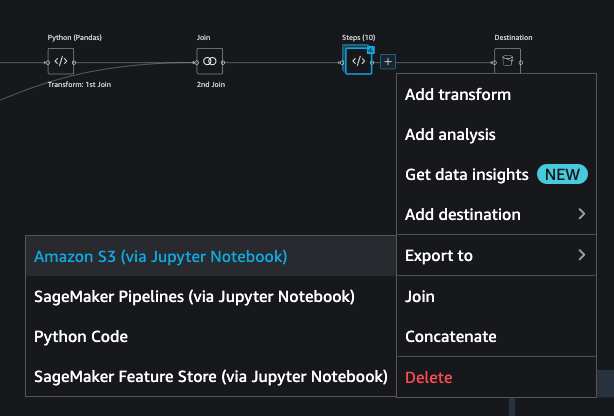This screenshot has height=416, width=614.
Task: Click the plus icon next to Steps node
Action: point(388,61)
